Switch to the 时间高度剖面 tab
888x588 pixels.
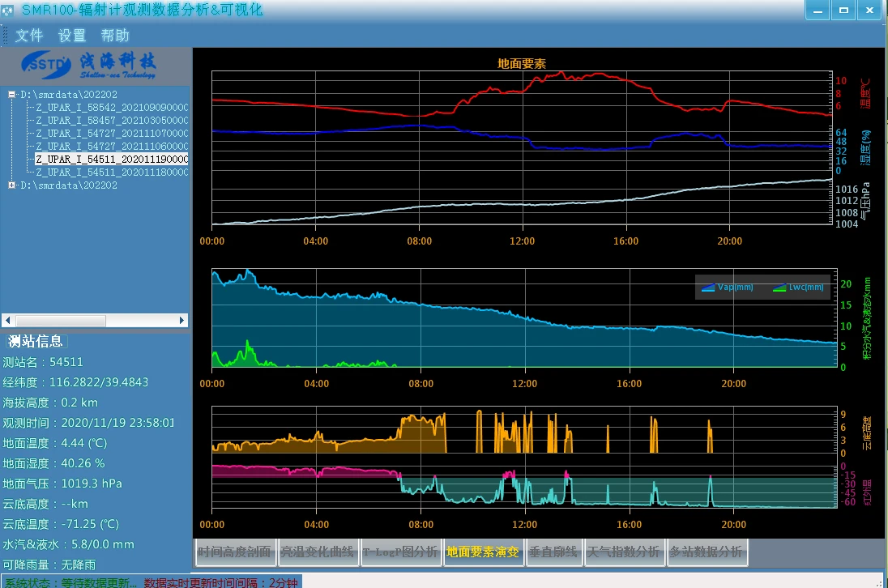coord(235,552)
